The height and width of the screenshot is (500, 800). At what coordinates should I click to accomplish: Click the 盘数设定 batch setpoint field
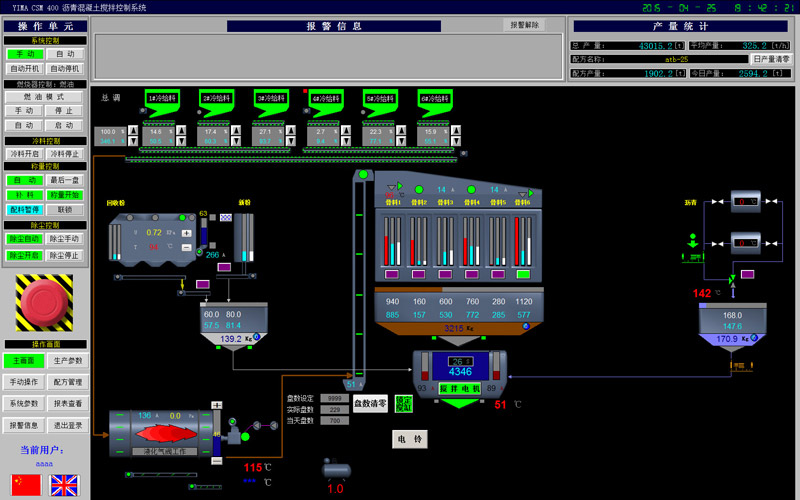[x=333, y=398]
